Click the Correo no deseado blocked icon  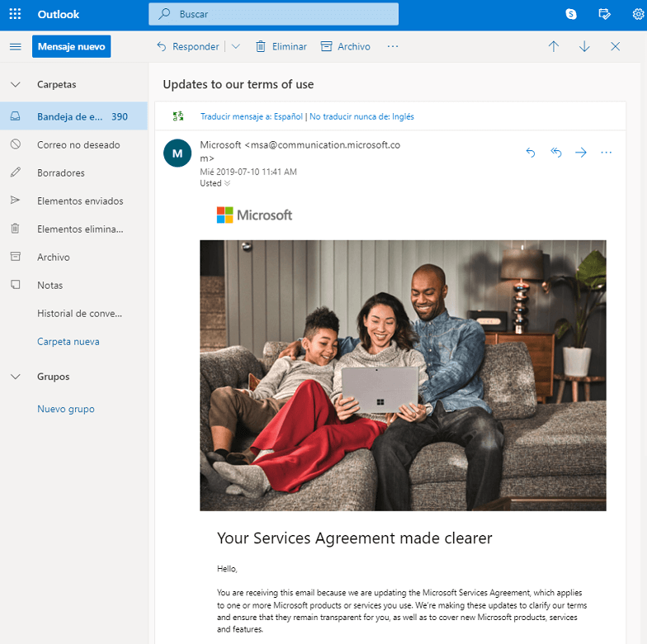tap(15, 144)
